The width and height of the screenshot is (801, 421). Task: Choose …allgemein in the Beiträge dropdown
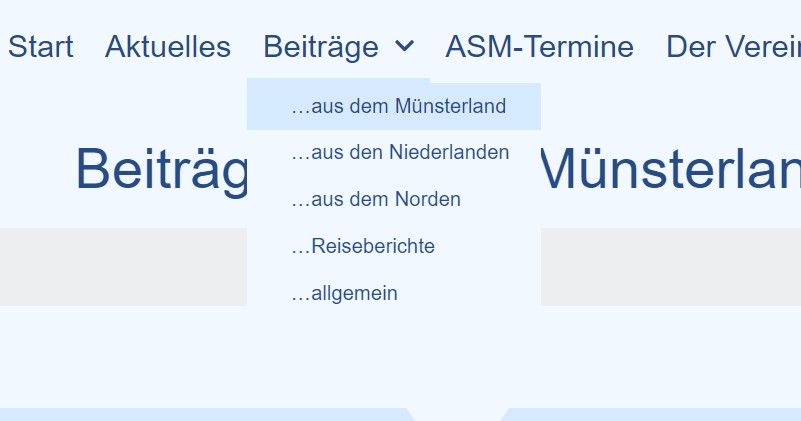click(x=344, y=294)
